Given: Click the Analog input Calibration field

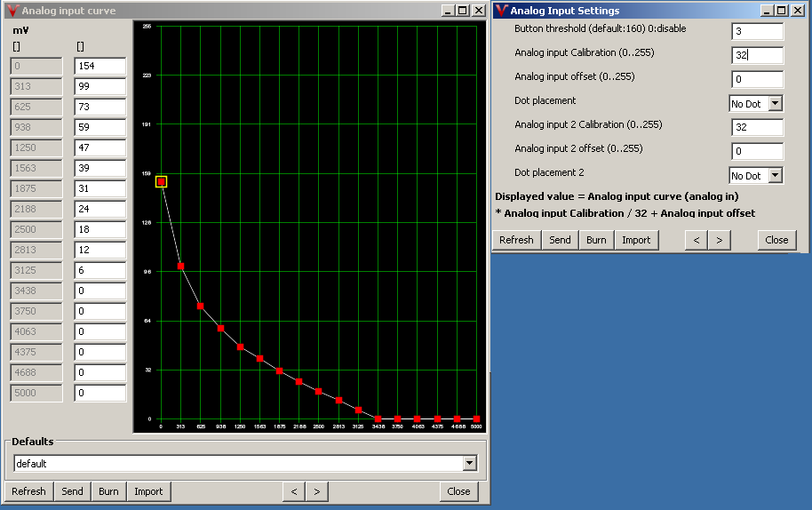Looking at the screenshot, I should click(x=757, y=55).
